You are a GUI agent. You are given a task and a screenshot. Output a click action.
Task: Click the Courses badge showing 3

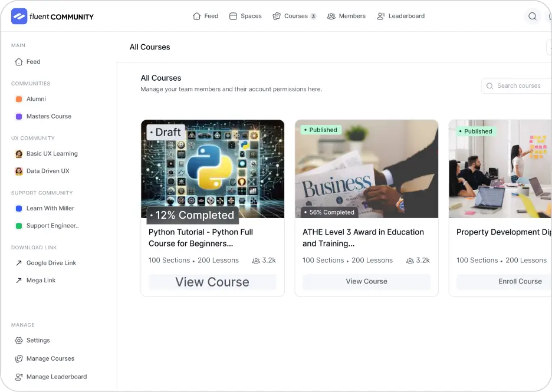pos(313,16)
